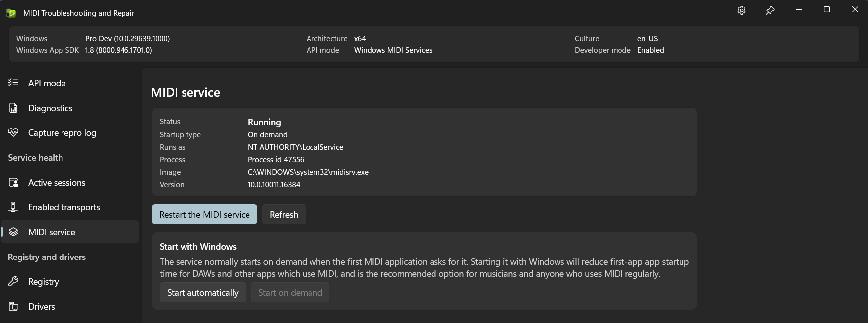868x323 pixels.
Task: Click Windows MIDI Services API mode value
Action: 393,50
